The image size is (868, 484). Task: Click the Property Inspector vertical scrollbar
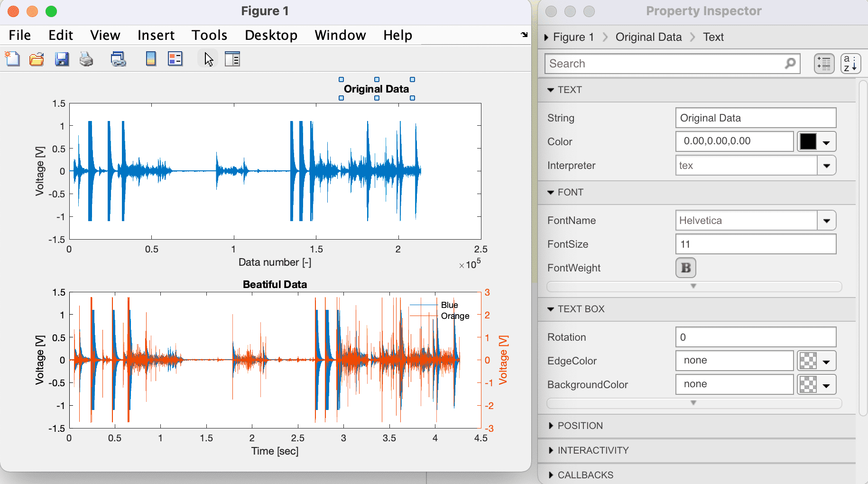point(863,248)
